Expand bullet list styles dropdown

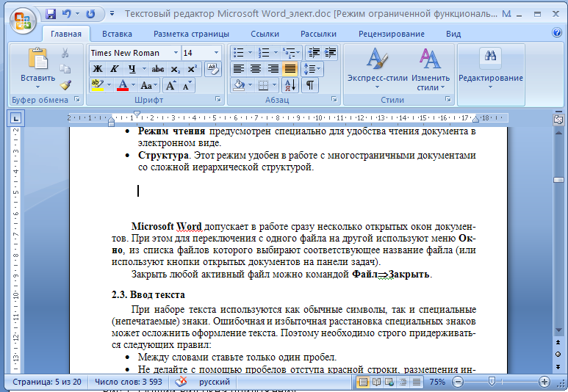[250, 53]
